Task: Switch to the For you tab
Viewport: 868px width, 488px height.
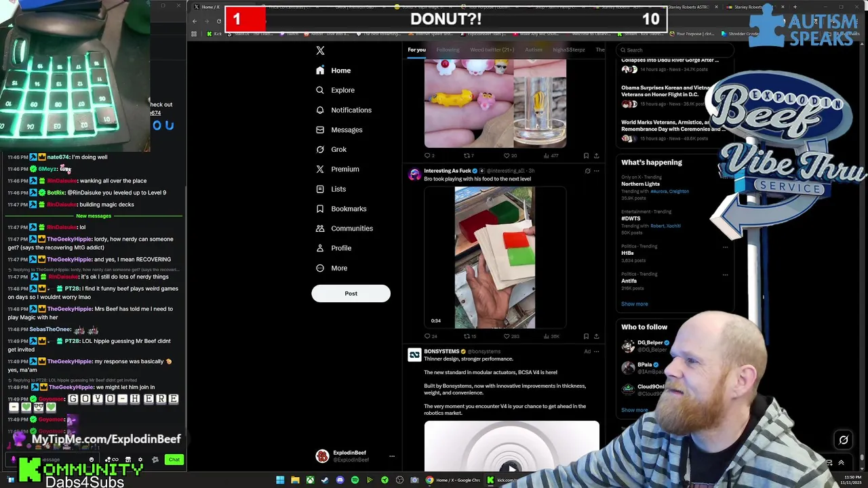Action: click(416, 49)
